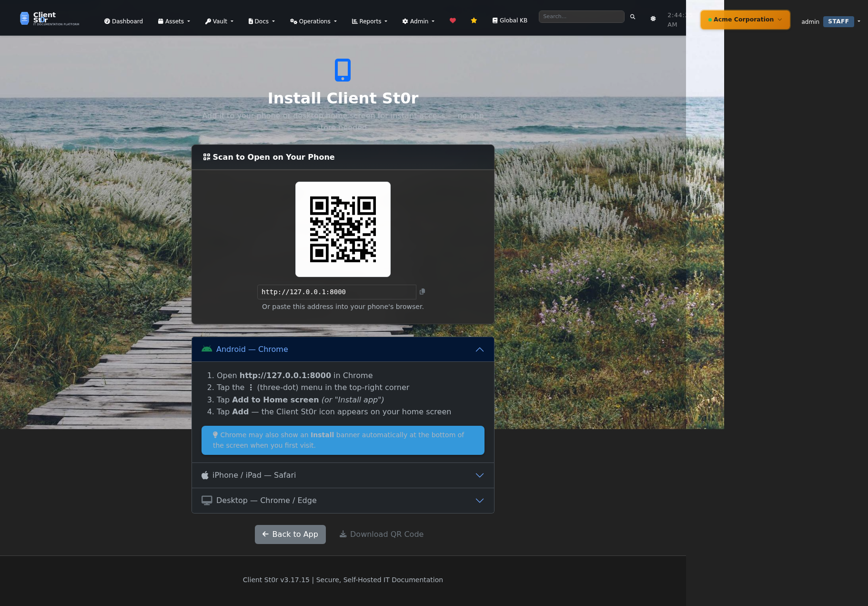Screen dimensions: 868x606
Task: Click the STAFF badge
Action: click(838, 21)
